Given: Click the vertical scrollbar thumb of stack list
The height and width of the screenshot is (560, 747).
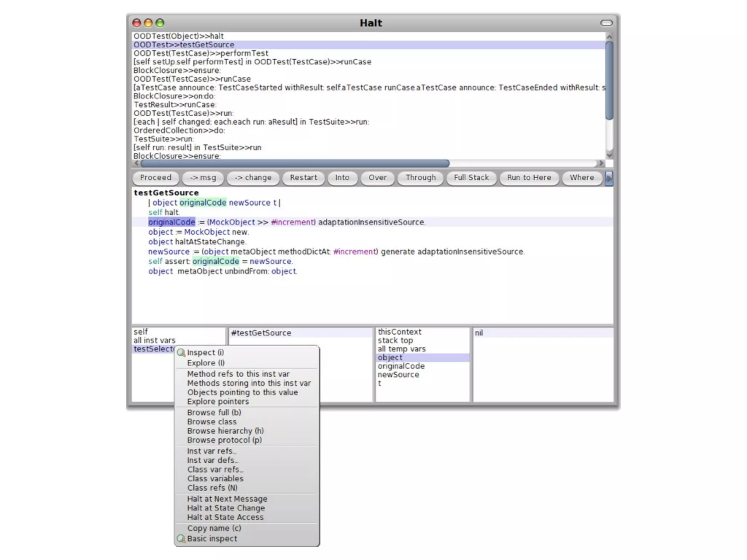Looking at the screenshot, I should [x=609, y=80].
